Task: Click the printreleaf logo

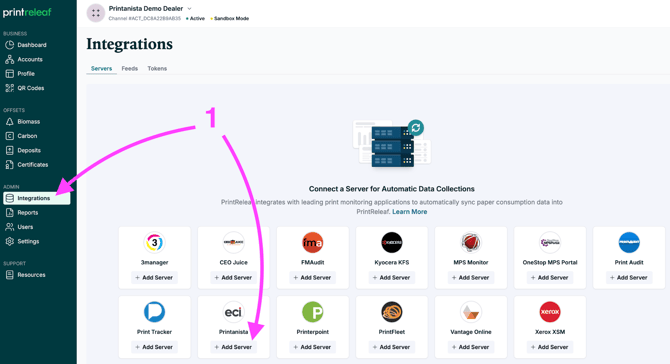Action: [27, 12]
